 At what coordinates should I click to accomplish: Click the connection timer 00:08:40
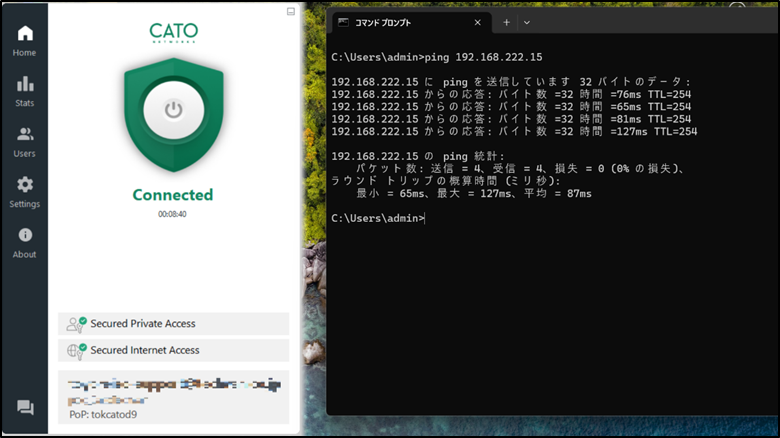pyautogui.click(x=172, y=214)
